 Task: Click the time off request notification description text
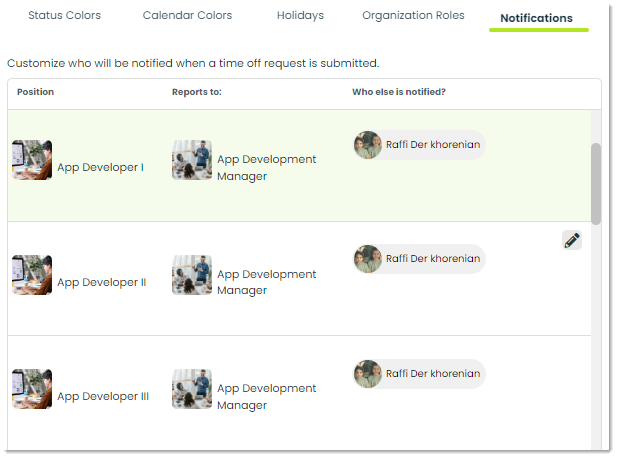193,63
